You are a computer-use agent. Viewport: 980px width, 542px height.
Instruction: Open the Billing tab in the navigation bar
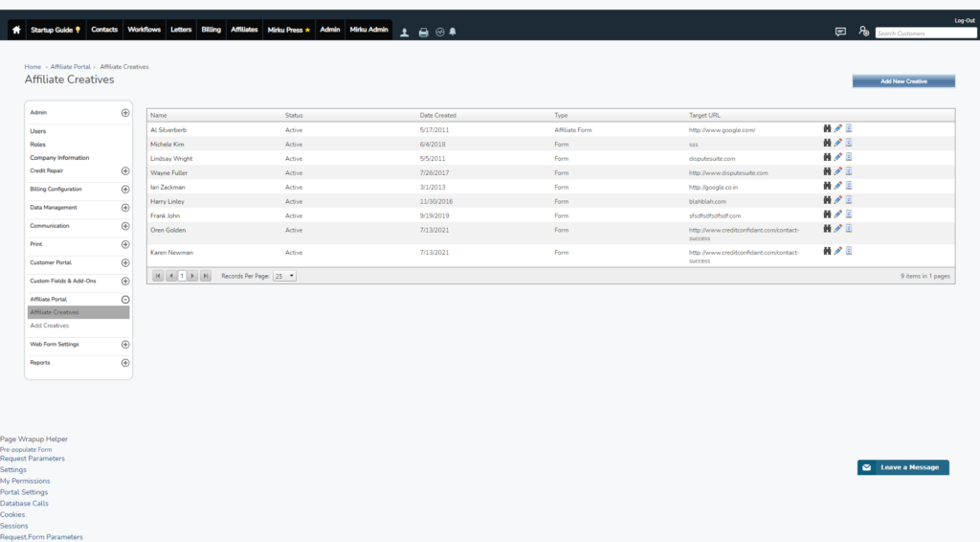(x=211, y=30)
